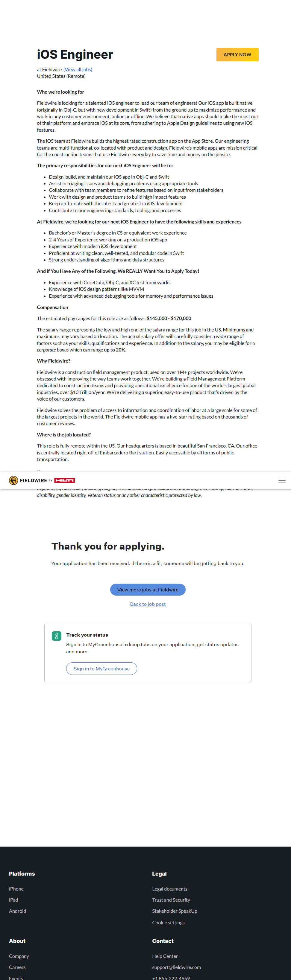The height and width of the screenshot is (980, 291).
Task: Open Cookie settings from the footer
Action: (x=168, y=923)
